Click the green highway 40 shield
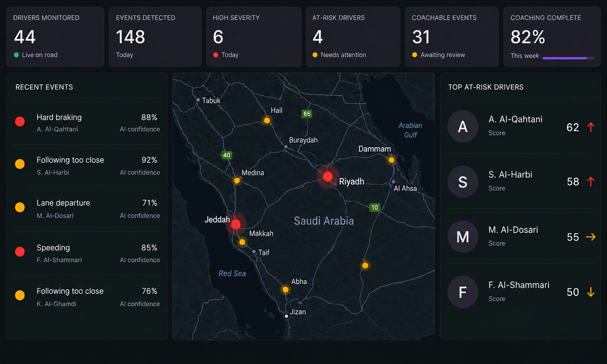The image size is (607, 364). point(226,155)
